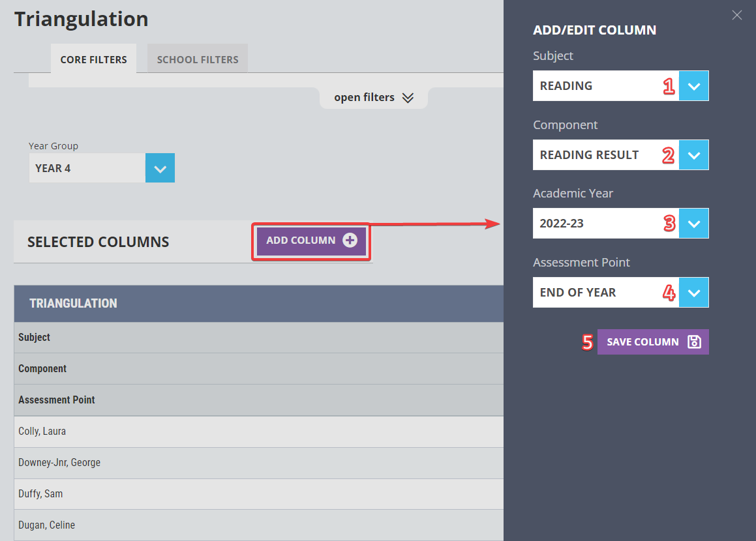Viewport: 756px width, 541px height.
Task: Select the CORE FILTERS tab
Action: coord(93,59)
